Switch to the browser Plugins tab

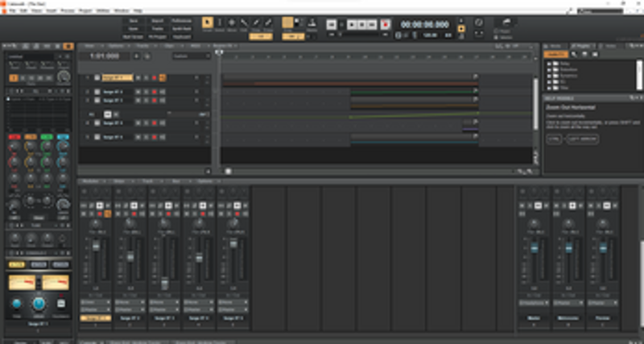[x=581, y=46]
